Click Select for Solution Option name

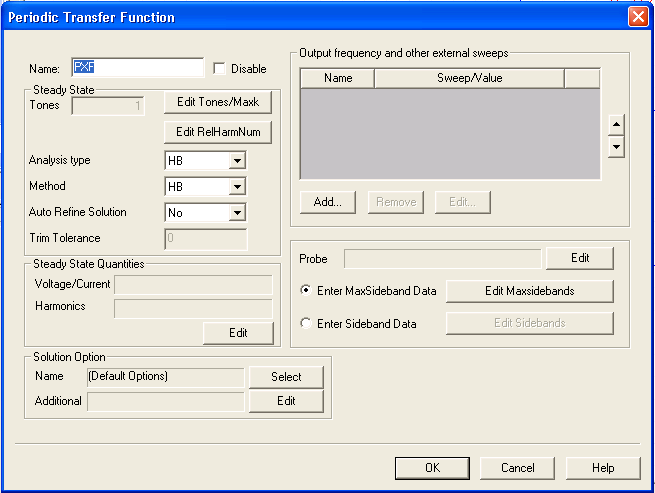click(x=286, y=377)
